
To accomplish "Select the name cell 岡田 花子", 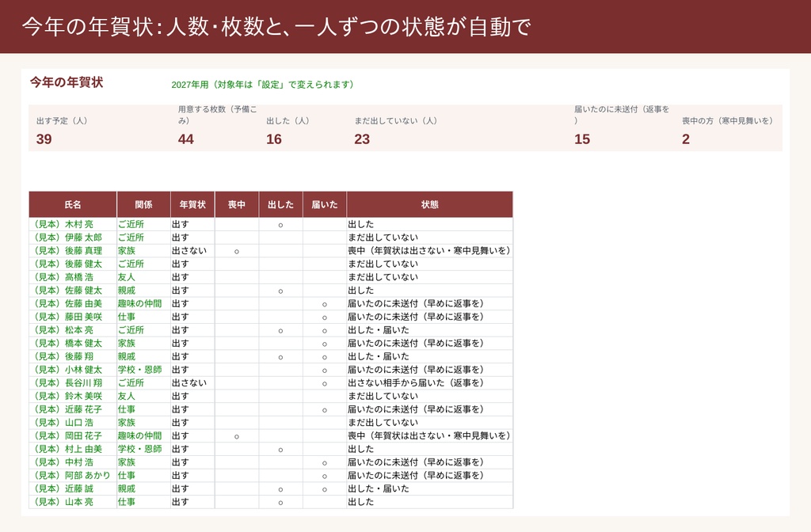I will point(73,436).
